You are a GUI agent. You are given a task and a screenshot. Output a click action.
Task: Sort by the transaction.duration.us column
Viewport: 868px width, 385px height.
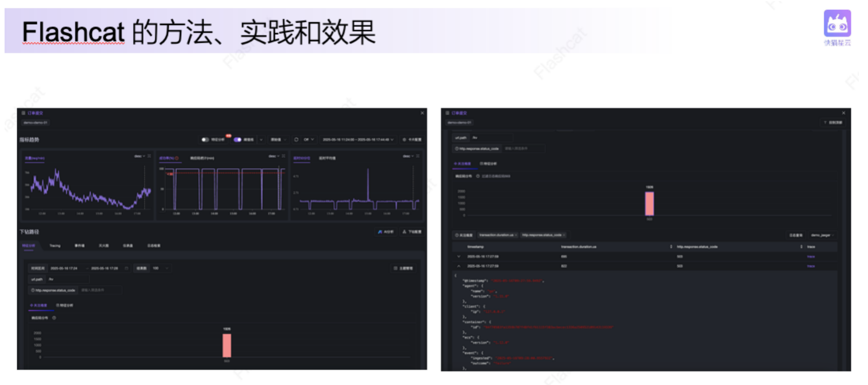tap(671, 247)
